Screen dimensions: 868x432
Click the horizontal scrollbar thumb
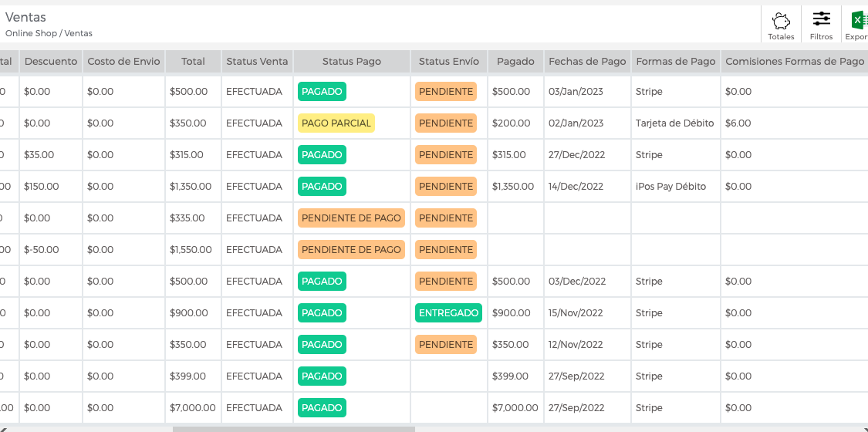coord(293,429)
